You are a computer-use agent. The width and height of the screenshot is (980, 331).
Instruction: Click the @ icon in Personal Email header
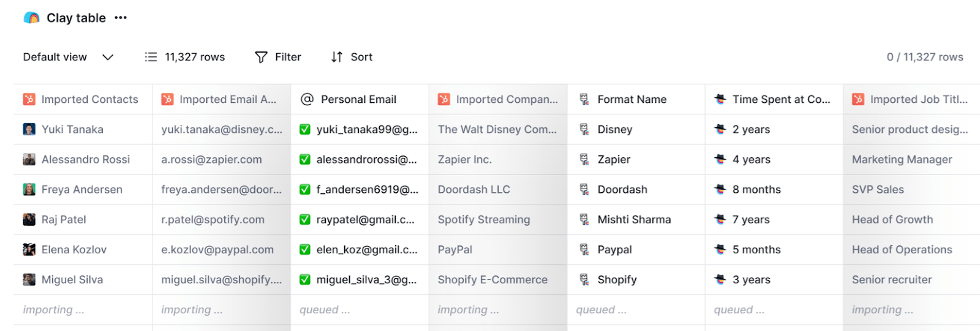point(307,99)
